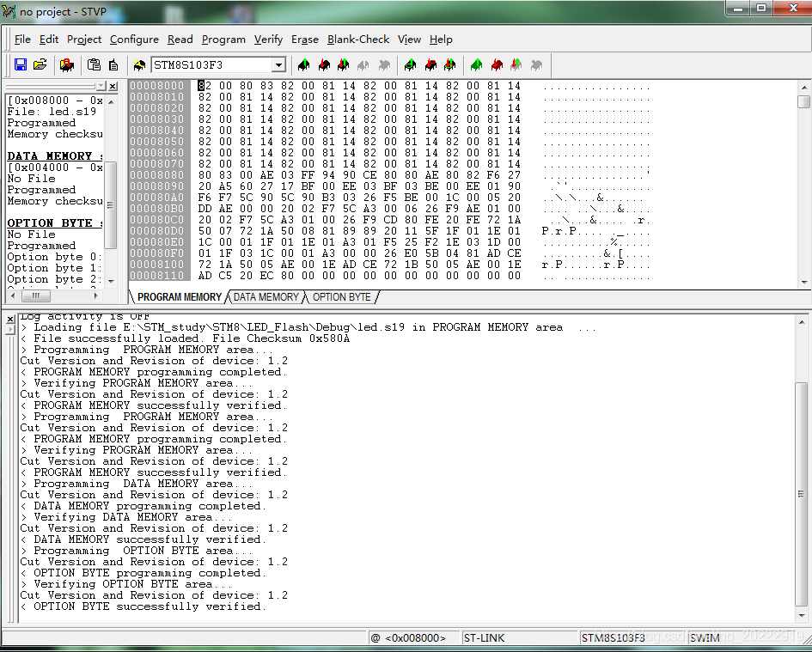
Task: Click the DATA MEMORY heading in left panel
Action: (x=54, y=155)
